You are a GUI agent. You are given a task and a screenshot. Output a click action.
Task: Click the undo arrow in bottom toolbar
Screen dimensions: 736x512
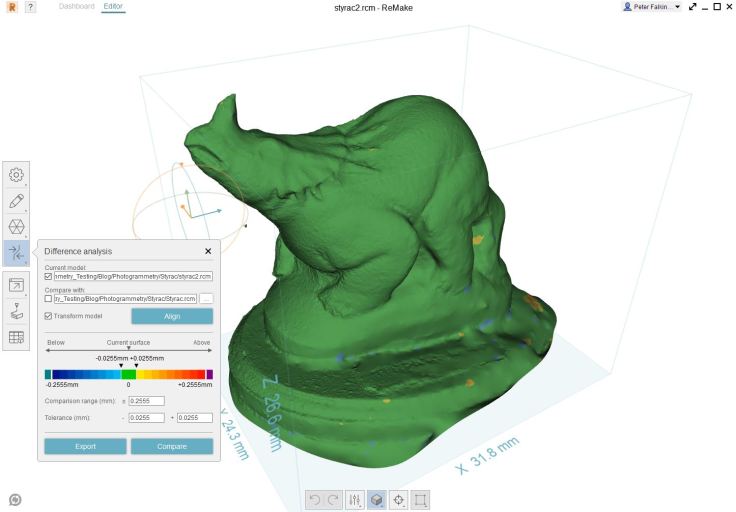tap(314, 499)
